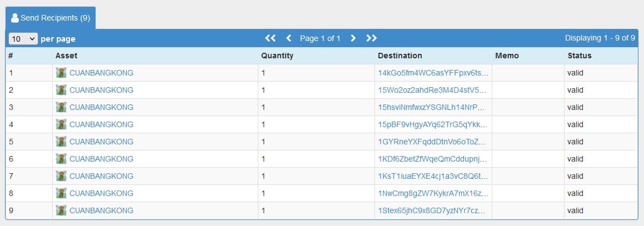Open destination address 14kGo5fm4WC6asYFFpxv6ts
The width and height of the screenshot is (644, 226).
[434, 73]
